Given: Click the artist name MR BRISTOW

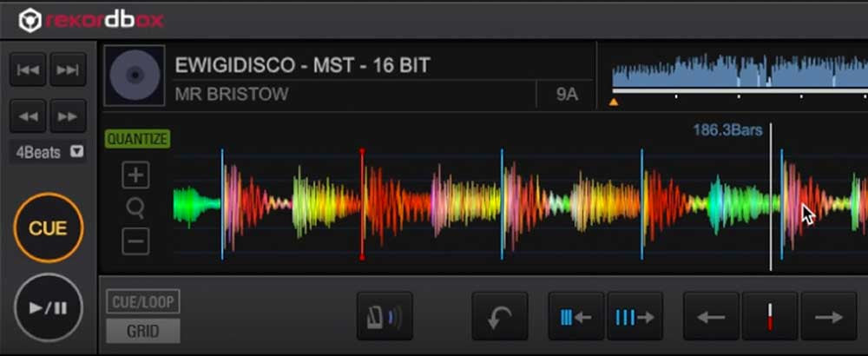Looking at the screenshot, I should coord(232,94).
